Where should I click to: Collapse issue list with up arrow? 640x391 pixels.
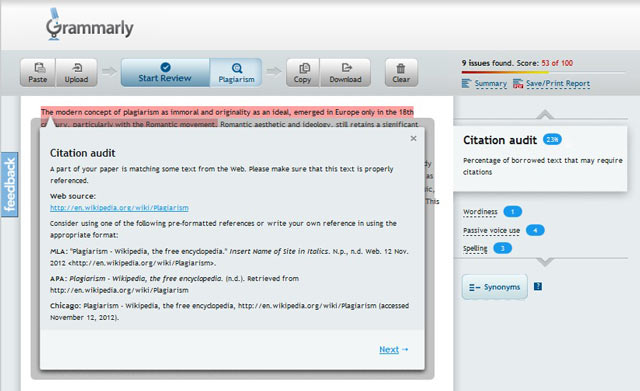coord(545,114)
